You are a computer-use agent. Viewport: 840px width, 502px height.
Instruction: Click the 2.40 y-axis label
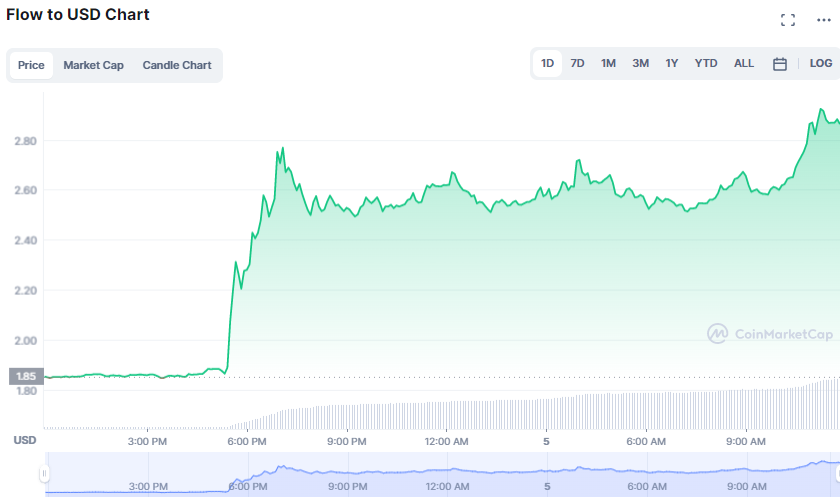[25, 241]
